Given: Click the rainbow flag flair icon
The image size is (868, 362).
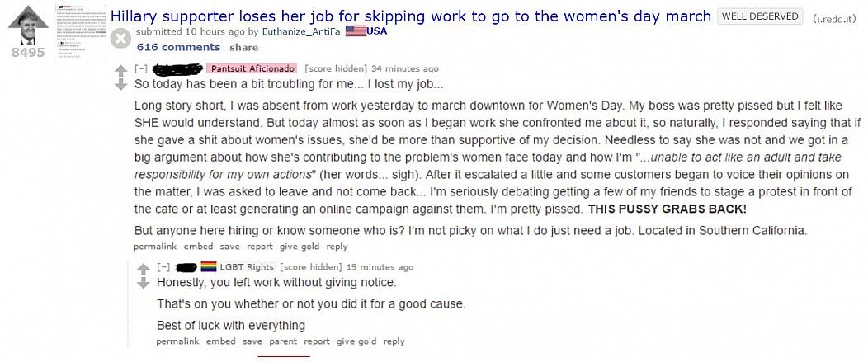Looking at the screenshot, I should 209,267.
